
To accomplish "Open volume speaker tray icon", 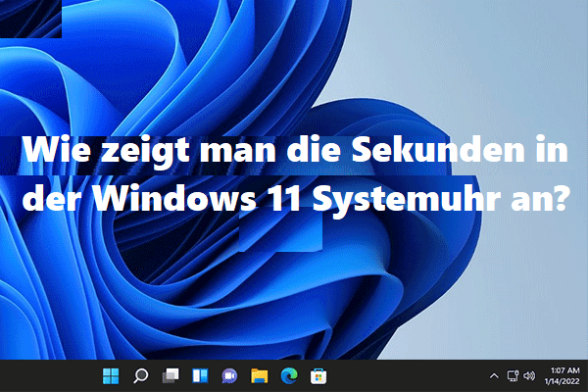I will point(529,376).
